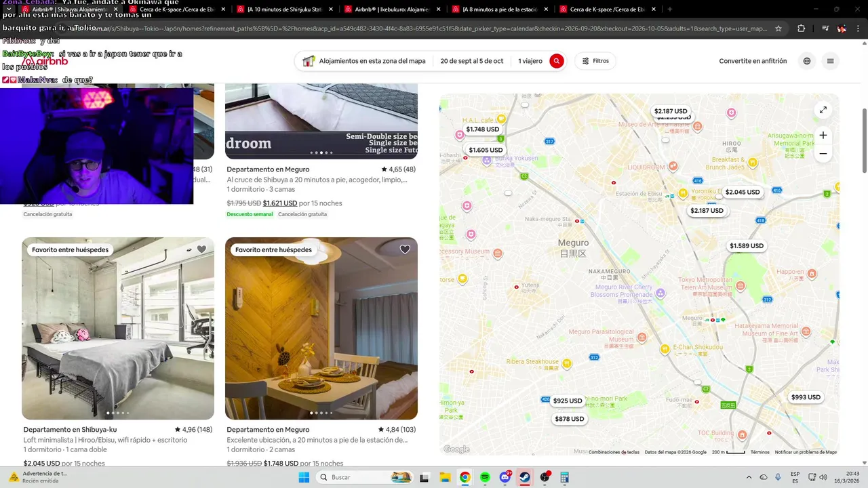
Task: Open the ESP ES language switcher
Action: click(x=795, y=477)
